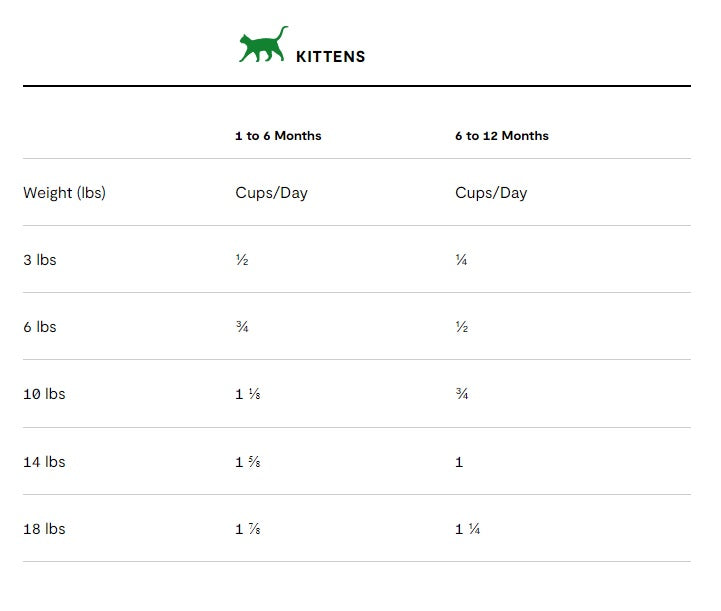The width and height of the screenshot is (721, 611).
Task: Click the 1 ¼ cups value
Action: pos(467,529)
